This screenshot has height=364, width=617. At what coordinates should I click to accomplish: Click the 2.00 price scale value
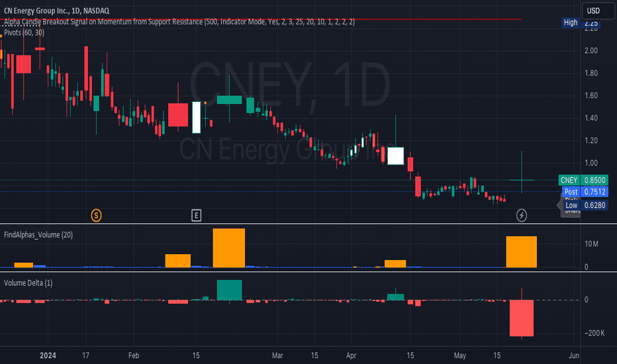pyautogui.click(x=591, y=50)
